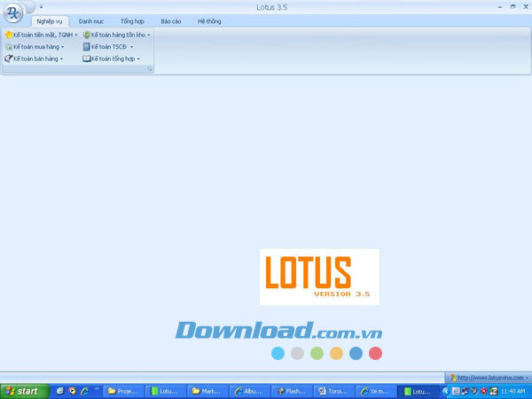Expand Kế toán hàng tồn kho menu

(117, 35)
